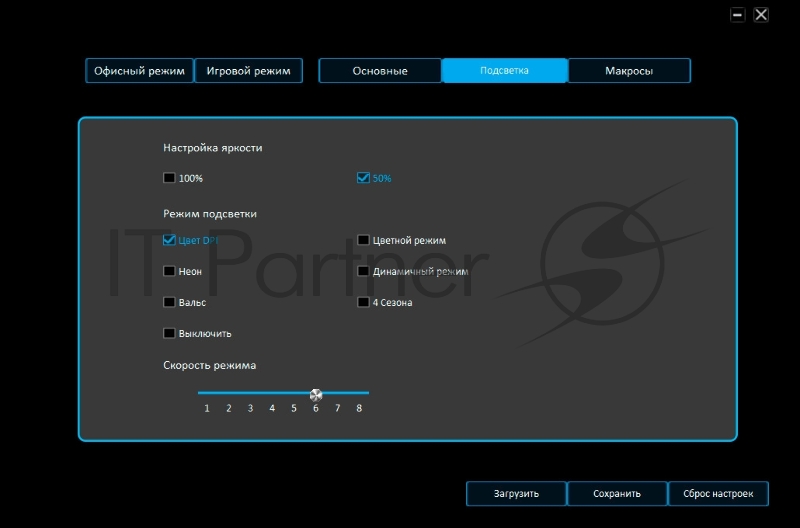Minimize the mouse settings window

[x=738, y=15]
